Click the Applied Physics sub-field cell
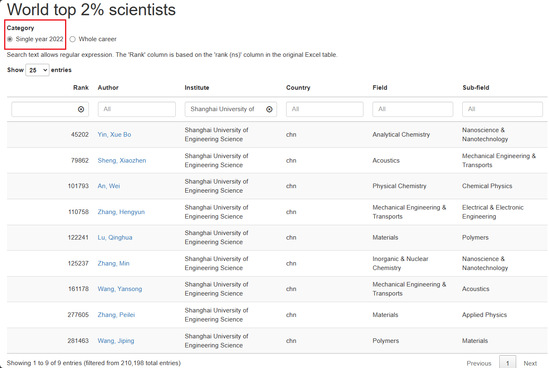This screenshot has width=549, height=368. click(485, 315)
